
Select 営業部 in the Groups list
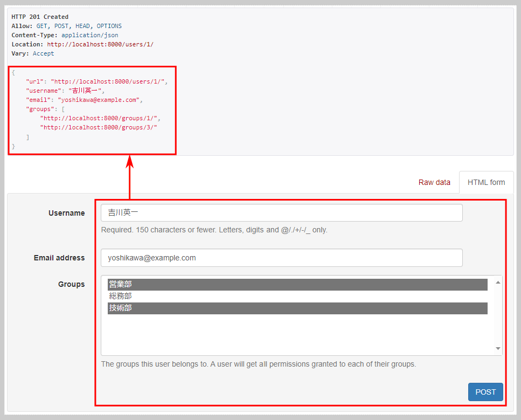[297, 284]
